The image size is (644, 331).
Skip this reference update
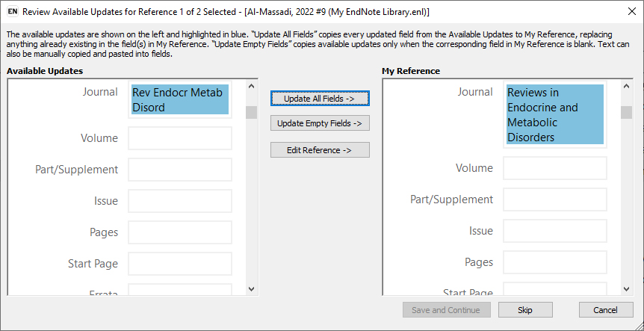[x=525, y=310]
